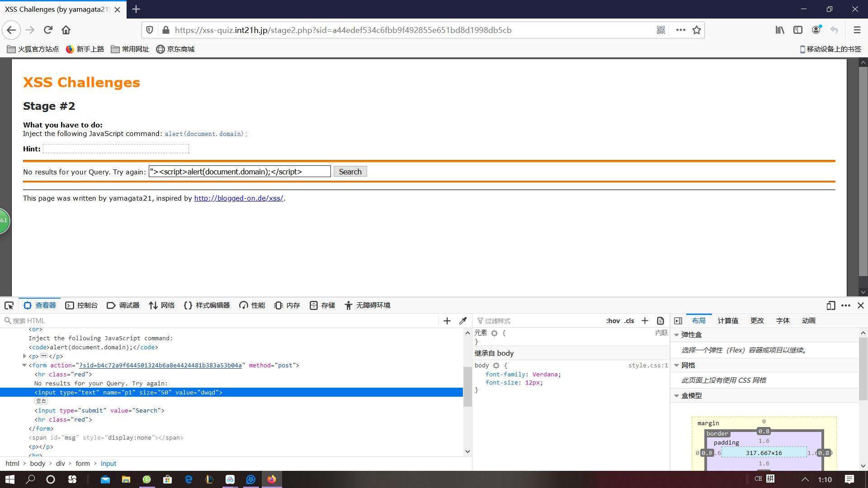
Task: Collapse the 网格 Grid section
Action: [677, 366]
